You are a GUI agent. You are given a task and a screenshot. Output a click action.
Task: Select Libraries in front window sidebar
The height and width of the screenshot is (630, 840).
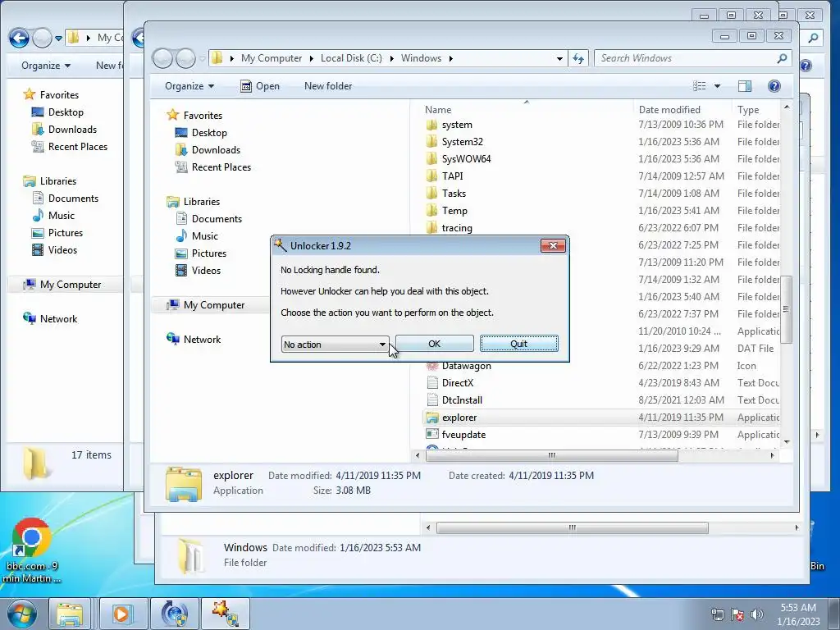point(202,202)
